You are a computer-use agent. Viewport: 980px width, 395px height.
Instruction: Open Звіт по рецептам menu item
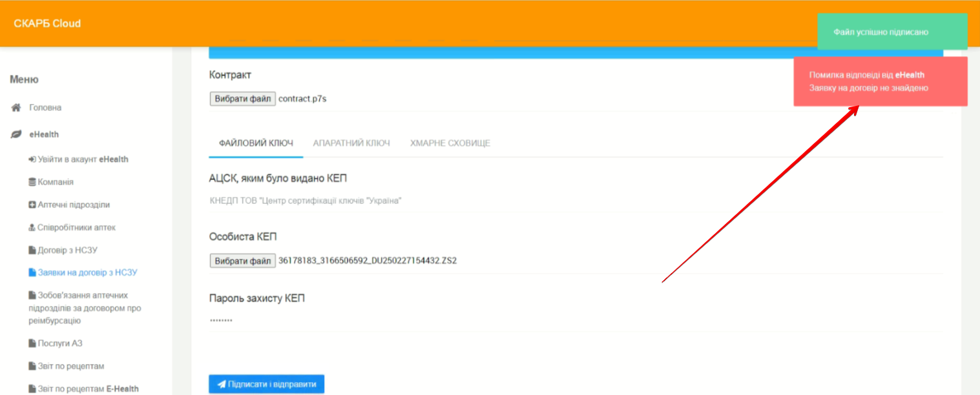pos(70,366)
